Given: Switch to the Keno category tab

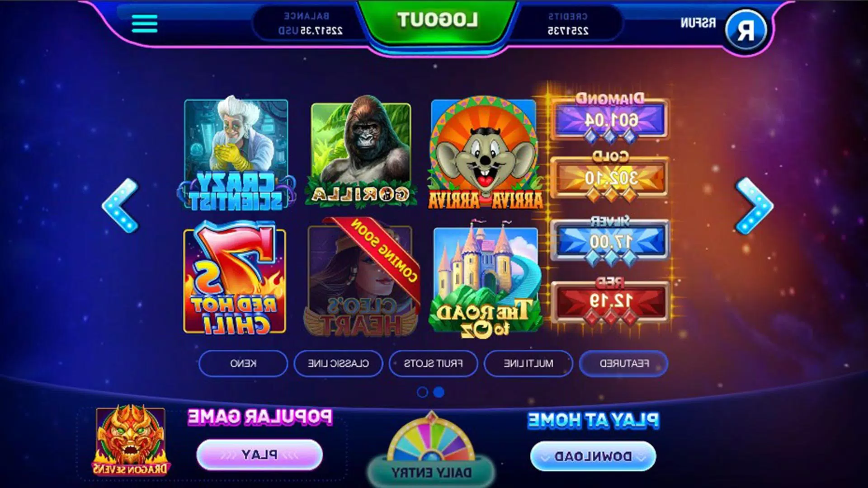Looking at the screenshot, I should (x=243, y=363).
